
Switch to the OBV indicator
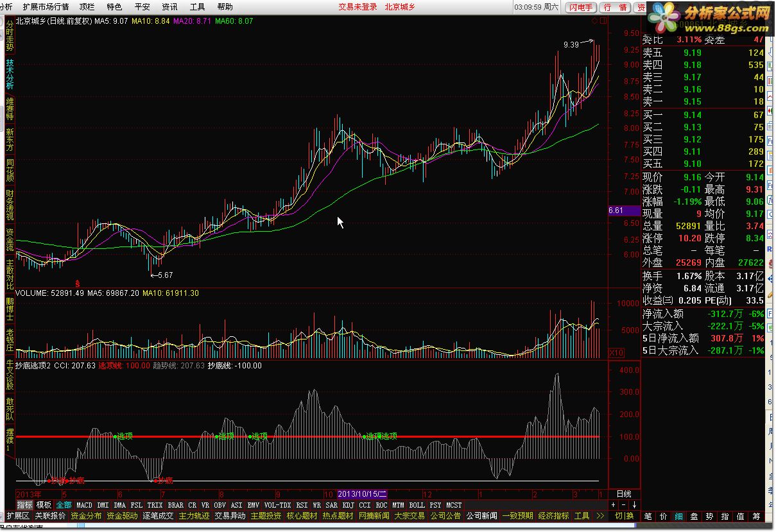tap(220, 505)
